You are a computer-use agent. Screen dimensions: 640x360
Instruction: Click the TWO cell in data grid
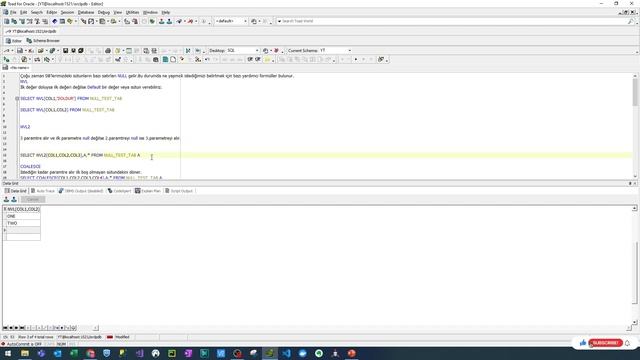tap(23, 223)
